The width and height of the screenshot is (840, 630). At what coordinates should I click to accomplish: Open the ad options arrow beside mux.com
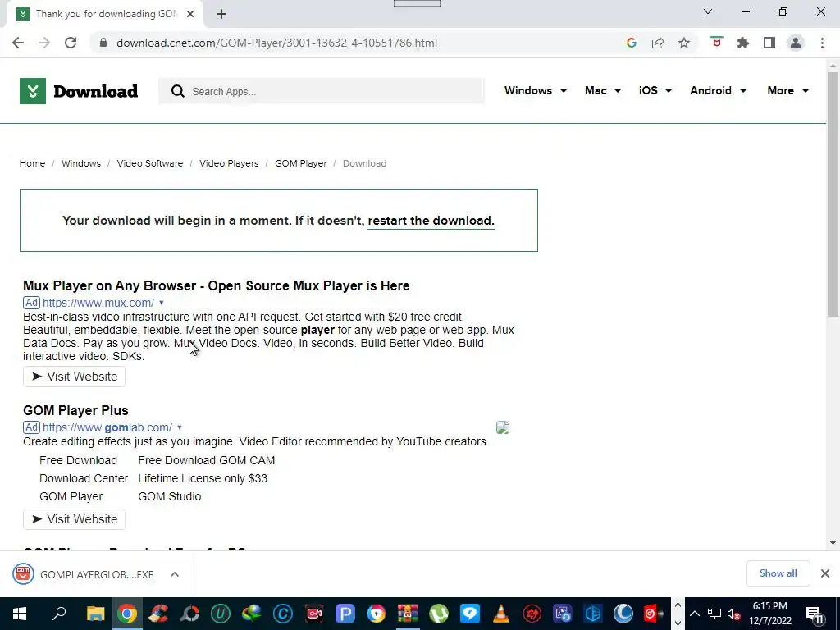click(162, 303)
